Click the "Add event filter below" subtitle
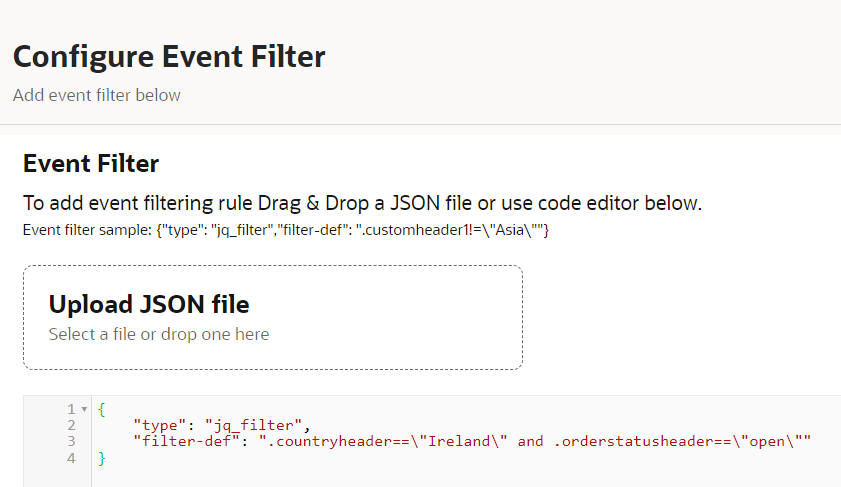Viewport: 841px width, 487px height. pyautogui.click(x=97, y=95)
